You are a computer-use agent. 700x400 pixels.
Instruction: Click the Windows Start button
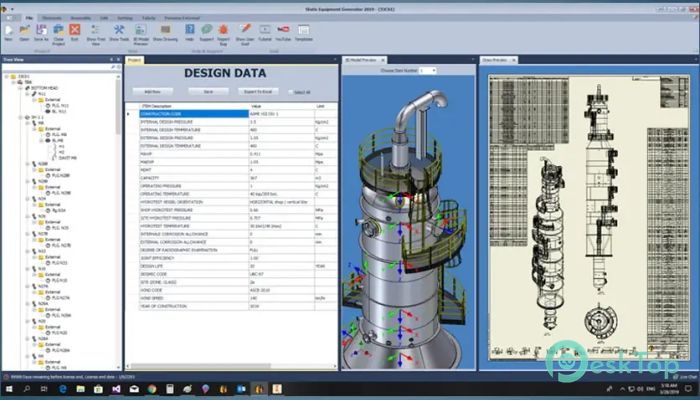pos(8,391)
